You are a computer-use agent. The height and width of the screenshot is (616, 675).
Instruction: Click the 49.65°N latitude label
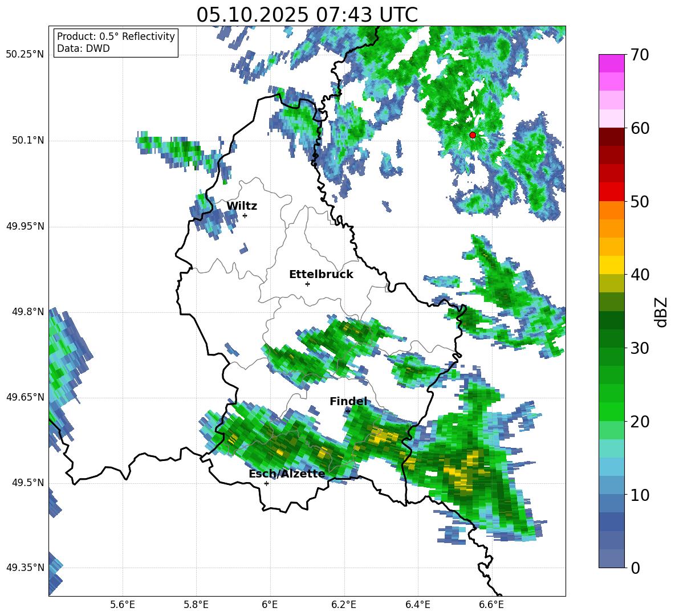(x=25, y=397)
